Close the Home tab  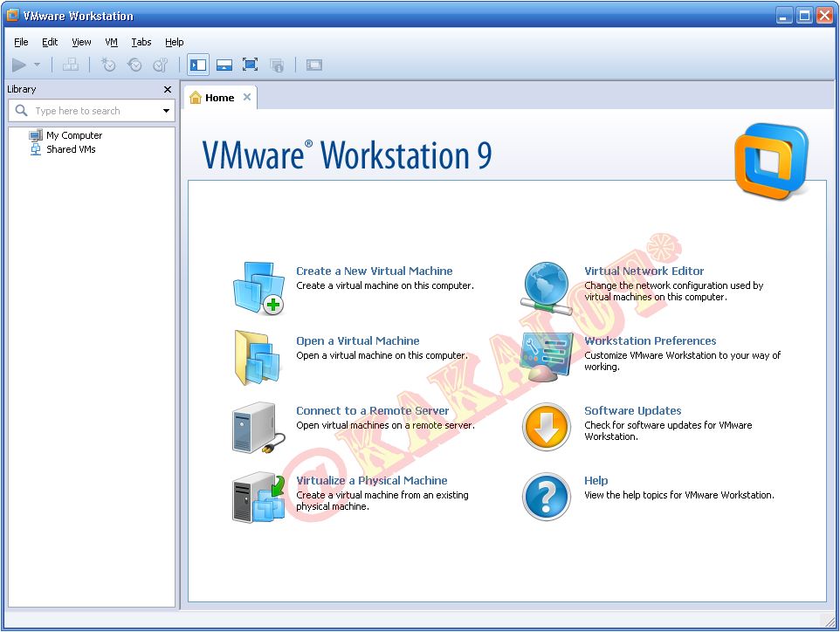[247, 97]
